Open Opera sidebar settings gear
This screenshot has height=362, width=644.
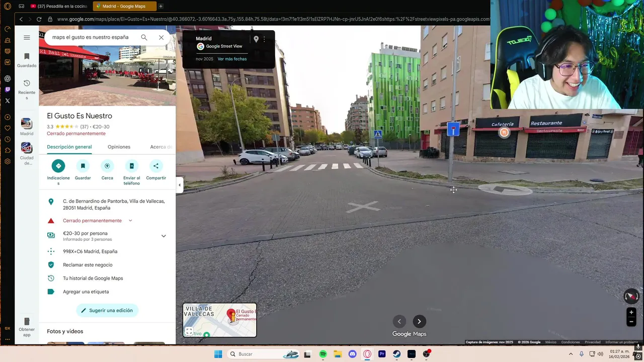(8, 161)
